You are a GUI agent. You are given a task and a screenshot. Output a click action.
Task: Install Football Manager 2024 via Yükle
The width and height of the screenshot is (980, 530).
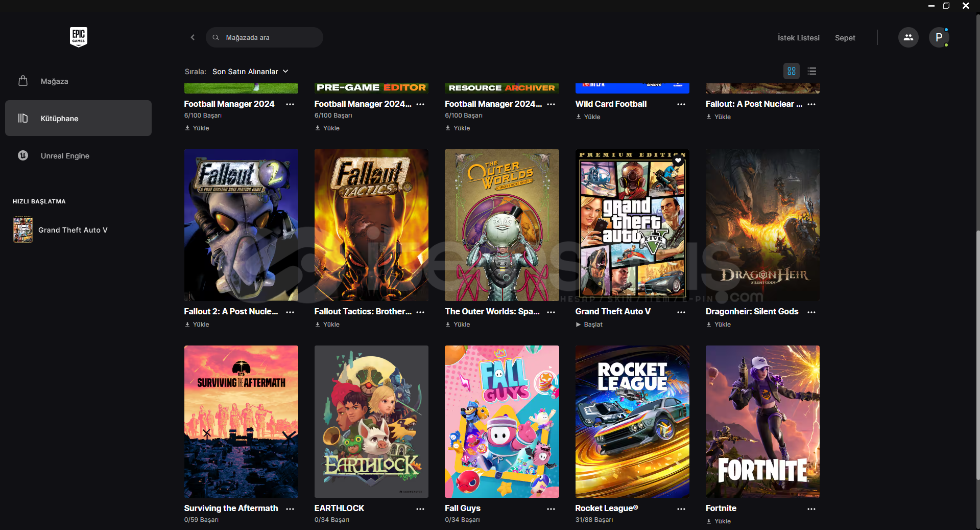(x=197, y=128)
